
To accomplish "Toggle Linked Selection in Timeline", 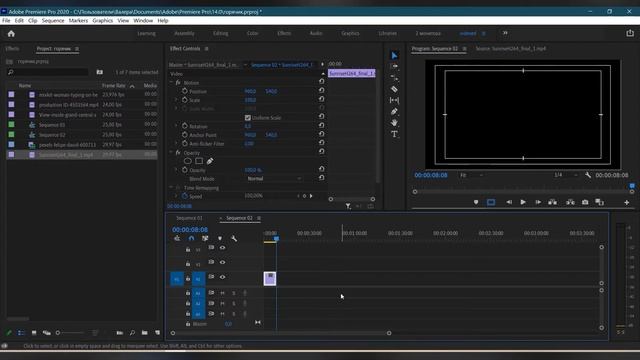I will [x=205, y=238].
